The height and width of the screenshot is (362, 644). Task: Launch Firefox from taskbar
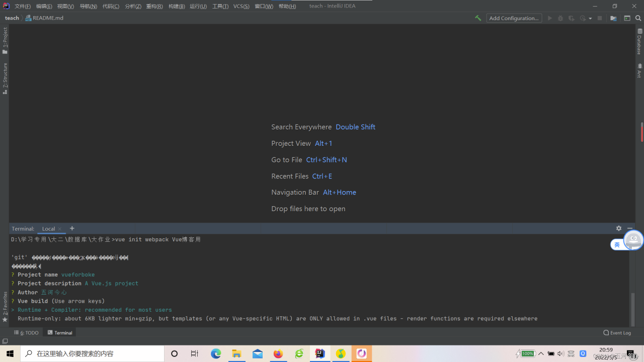pos(278,353)
